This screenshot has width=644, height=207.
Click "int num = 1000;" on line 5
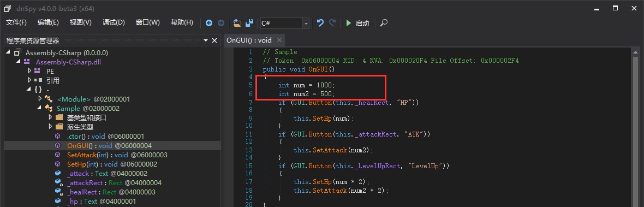pyautogui.click(x=307, y=85)
